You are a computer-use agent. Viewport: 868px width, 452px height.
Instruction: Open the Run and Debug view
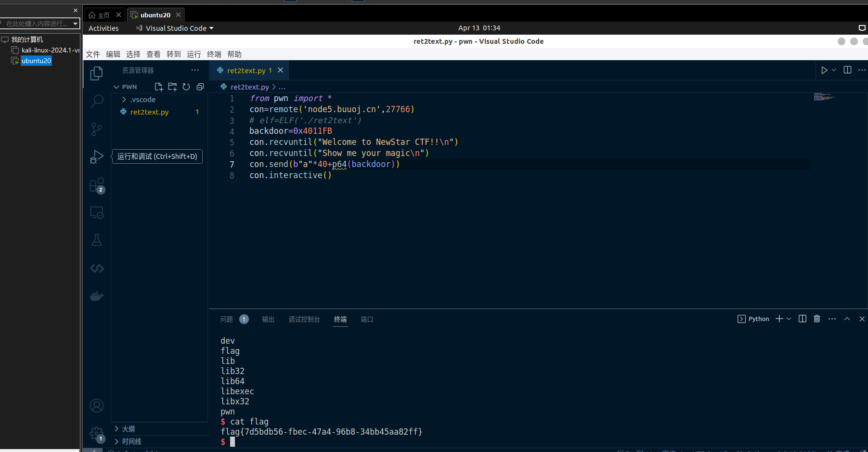97,157
